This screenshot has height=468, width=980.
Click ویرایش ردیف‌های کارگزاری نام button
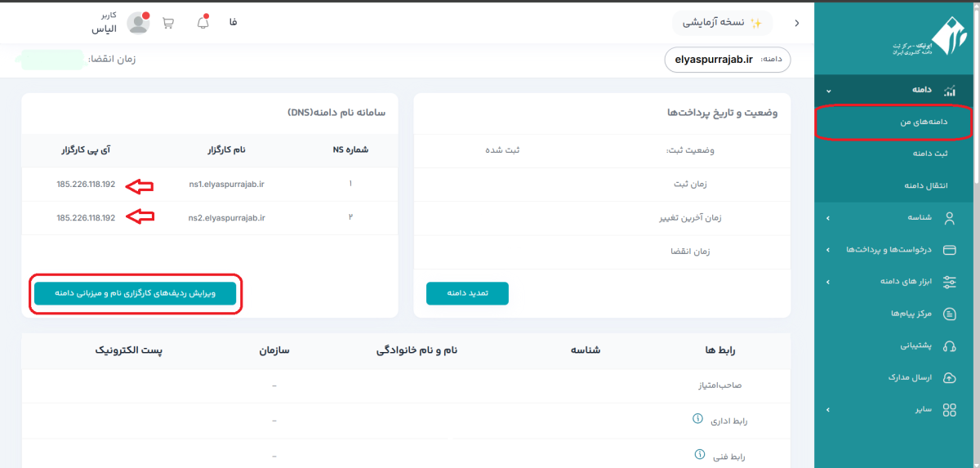[x=135, y=293]
